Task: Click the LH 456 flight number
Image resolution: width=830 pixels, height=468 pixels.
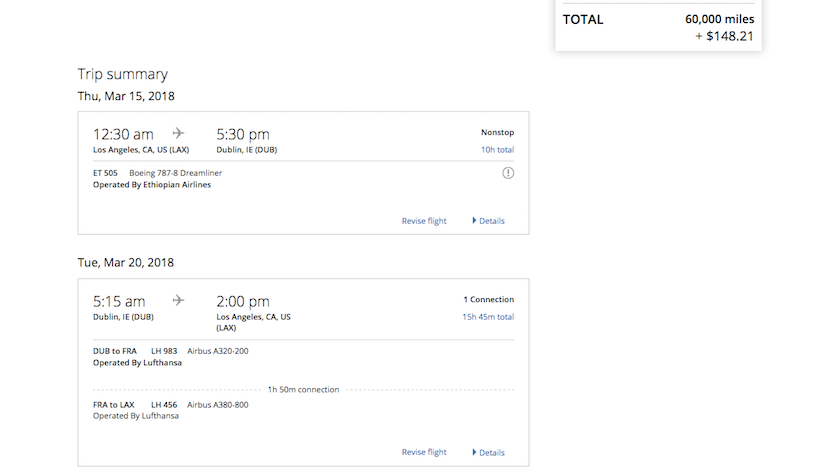Action: 163,404
